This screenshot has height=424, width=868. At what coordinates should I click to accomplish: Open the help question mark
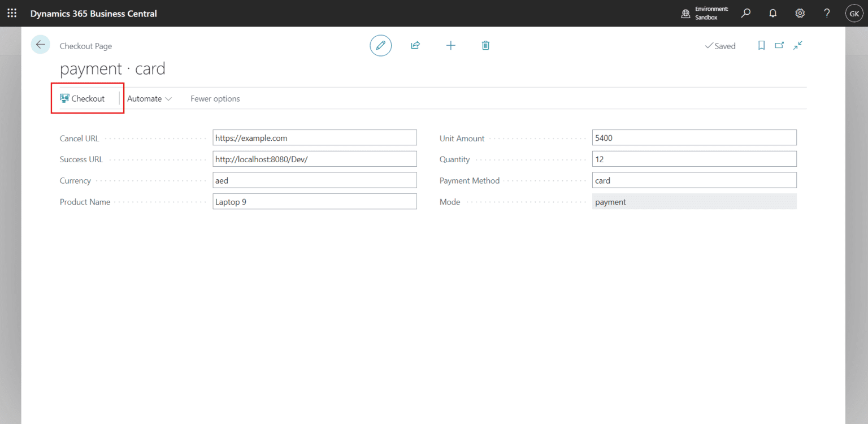826,12
